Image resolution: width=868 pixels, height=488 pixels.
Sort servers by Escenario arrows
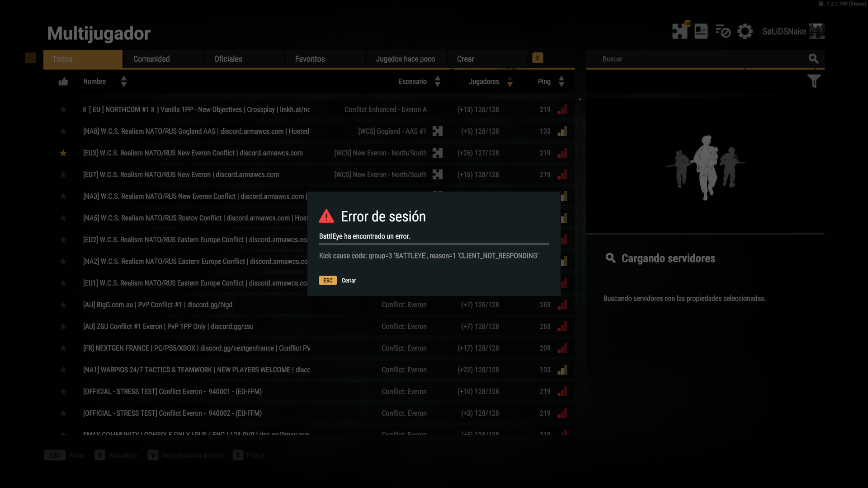tap(438, 81)
